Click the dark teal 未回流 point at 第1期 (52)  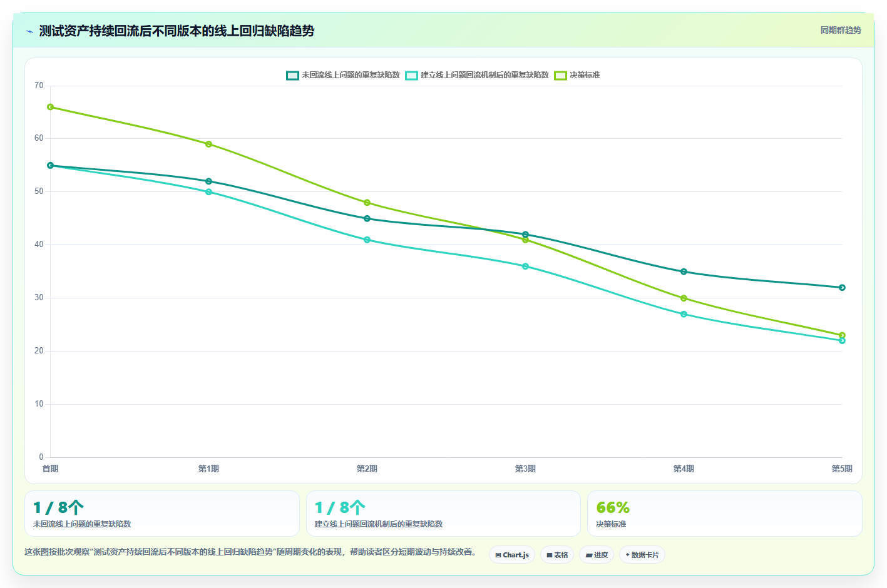tap(209, 181)
